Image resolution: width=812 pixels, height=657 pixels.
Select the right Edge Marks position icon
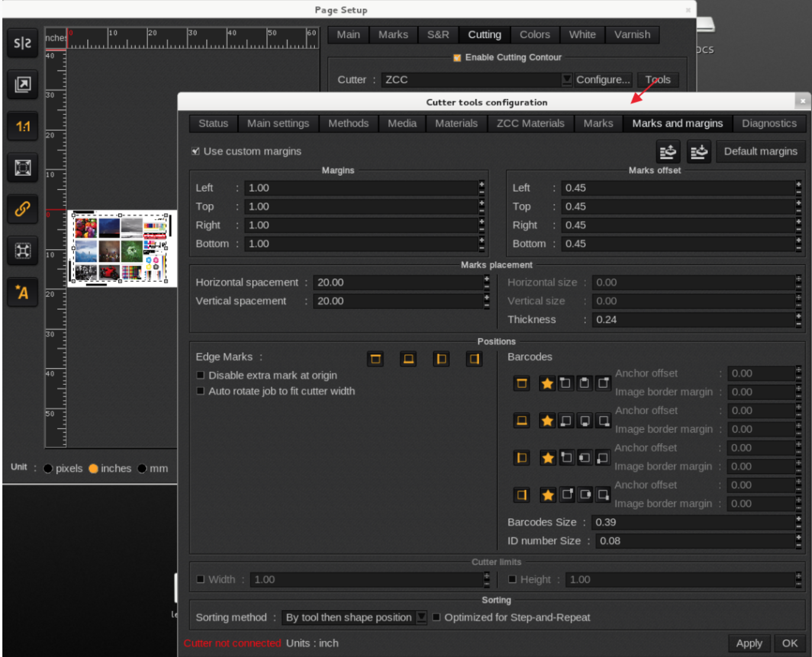474,359
